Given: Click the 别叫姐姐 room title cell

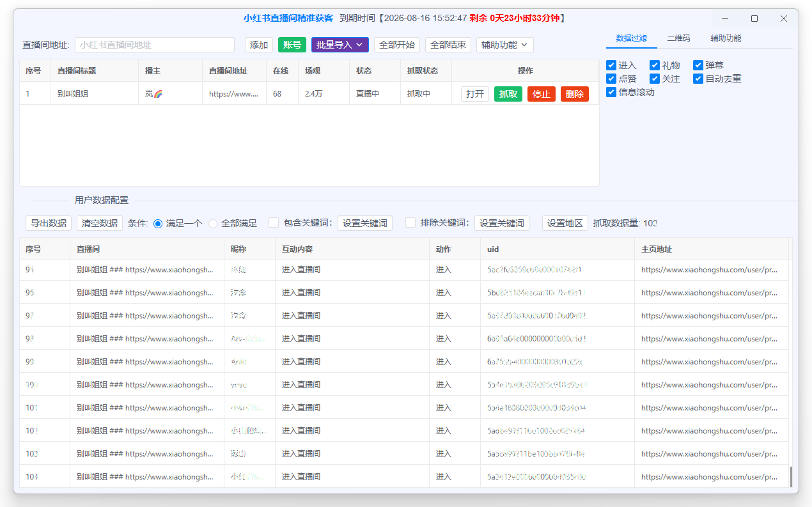Looking at the screenshot, I should click(x=95, y=94).
